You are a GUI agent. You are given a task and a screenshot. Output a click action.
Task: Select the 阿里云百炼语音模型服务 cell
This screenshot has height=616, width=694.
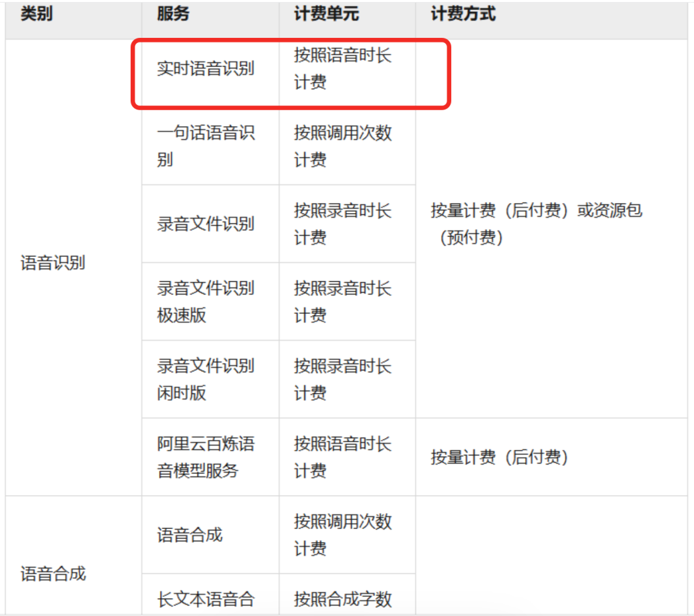pos(206,457)
